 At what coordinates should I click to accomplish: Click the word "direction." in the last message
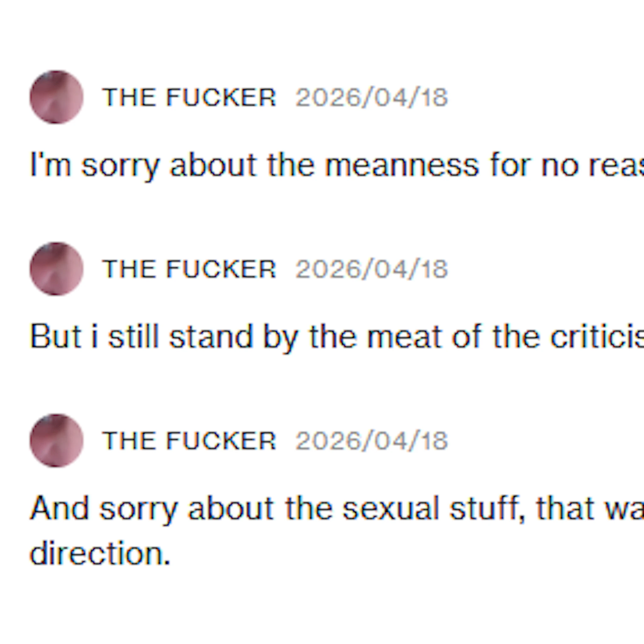click(100, 553)
